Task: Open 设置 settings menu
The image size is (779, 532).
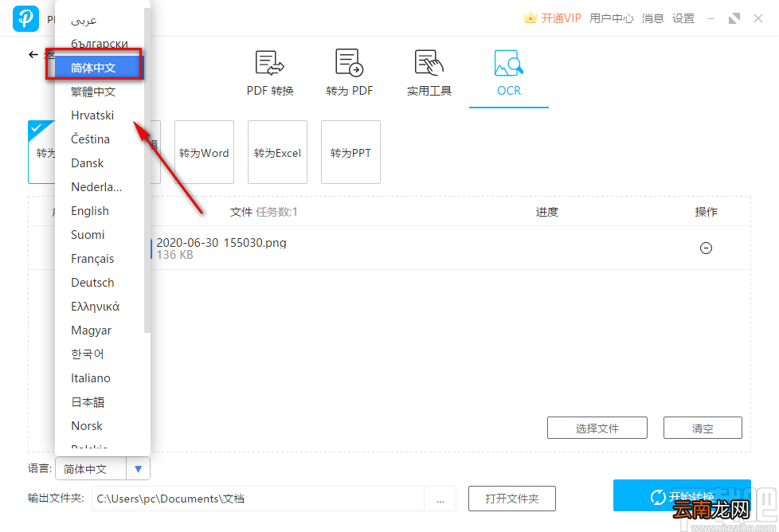Action: [683, 18]
